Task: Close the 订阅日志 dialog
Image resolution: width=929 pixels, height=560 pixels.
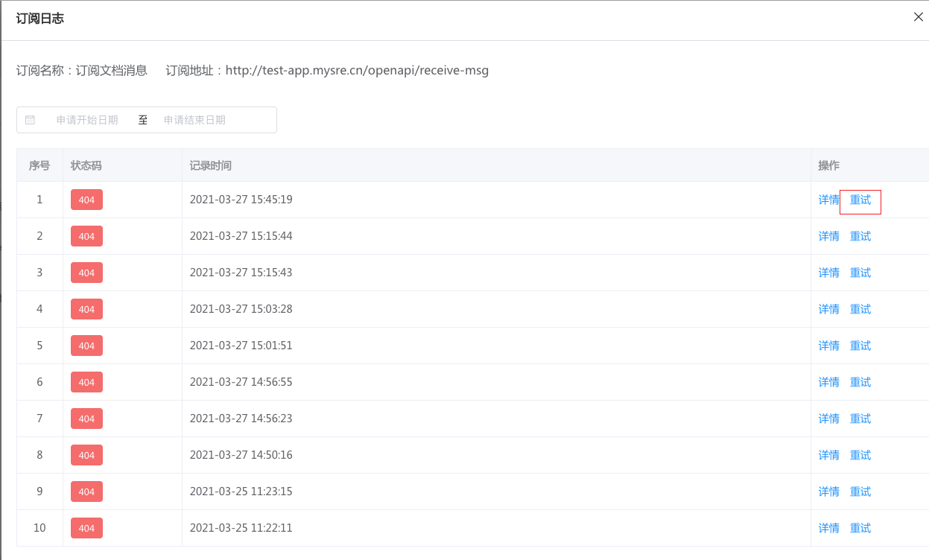Action: click(x=918, y=17)
